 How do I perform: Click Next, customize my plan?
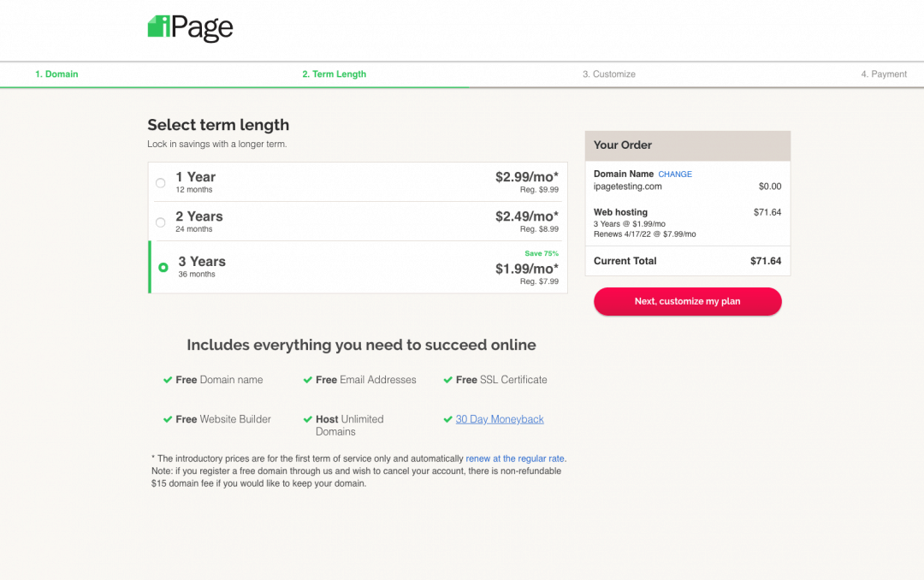coord(687,301)
